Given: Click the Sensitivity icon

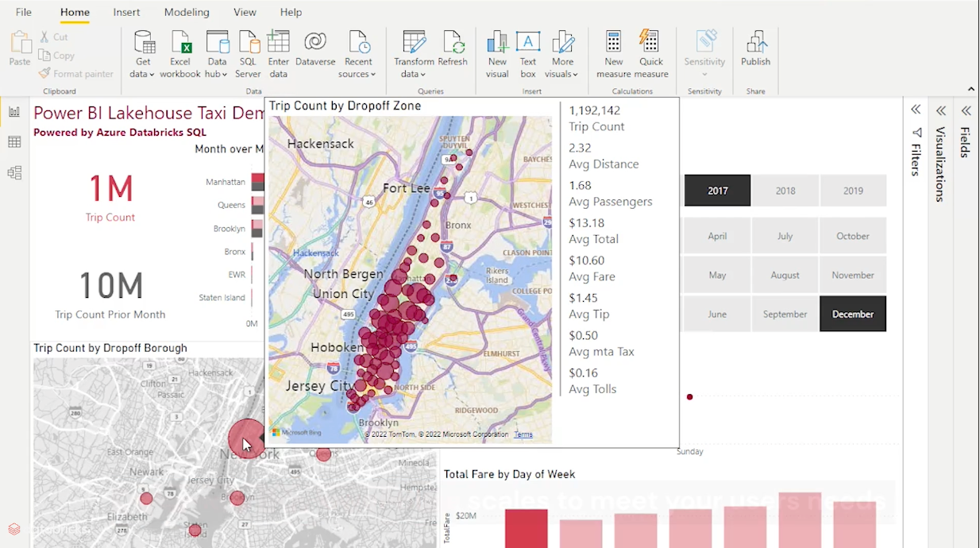Looking at the screenshot, I should [x=705, y=42].
